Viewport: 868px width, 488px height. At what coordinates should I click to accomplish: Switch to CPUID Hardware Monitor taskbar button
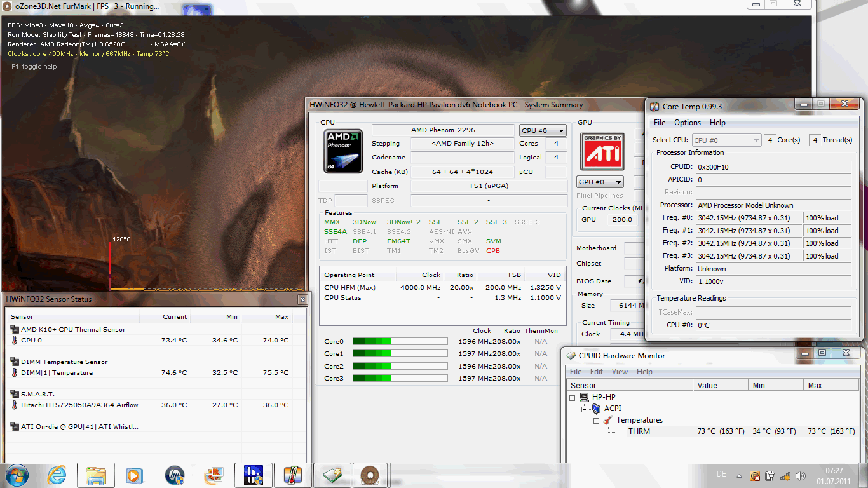click(x=332, y=475)
